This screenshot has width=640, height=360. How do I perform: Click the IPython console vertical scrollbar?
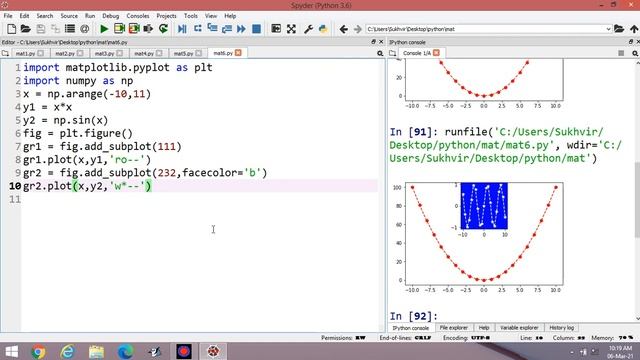click(x=637, y=199)
